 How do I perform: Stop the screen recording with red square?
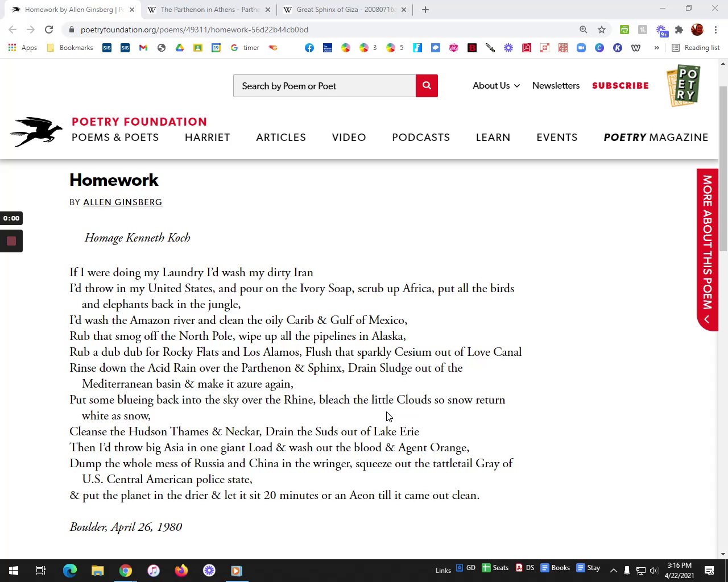pyautogui.click(x=11, y=241)
